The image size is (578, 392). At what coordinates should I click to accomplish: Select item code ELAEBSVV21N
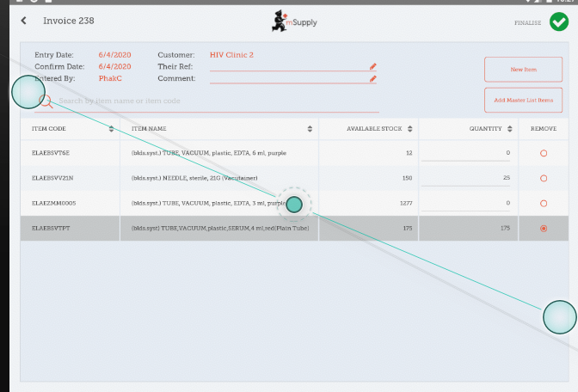click(52, 178)
